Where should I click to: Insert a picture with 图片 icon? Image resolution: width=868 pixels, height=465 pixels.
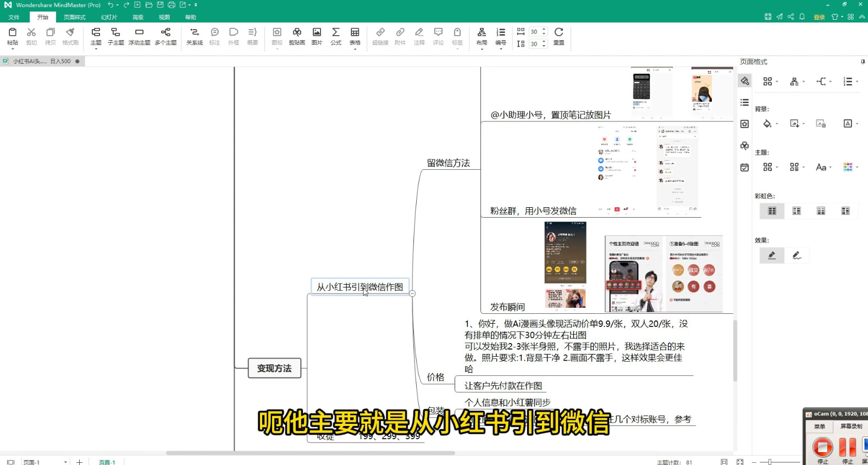pyautogui.click(x=317, y=36)
